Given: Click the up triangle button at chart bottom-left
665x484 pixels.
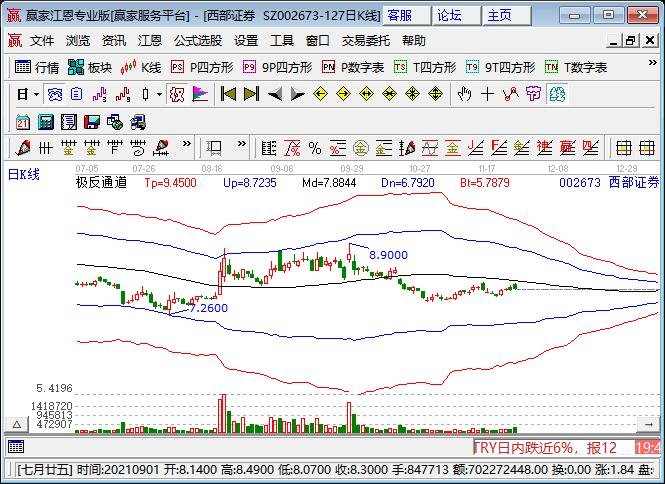Looking at the screenshot, I should 17,424.
